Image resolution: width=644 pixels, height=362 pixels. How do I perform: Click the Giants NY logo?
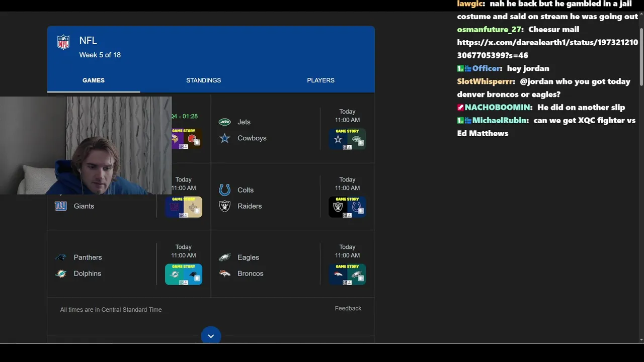(61, 206)
